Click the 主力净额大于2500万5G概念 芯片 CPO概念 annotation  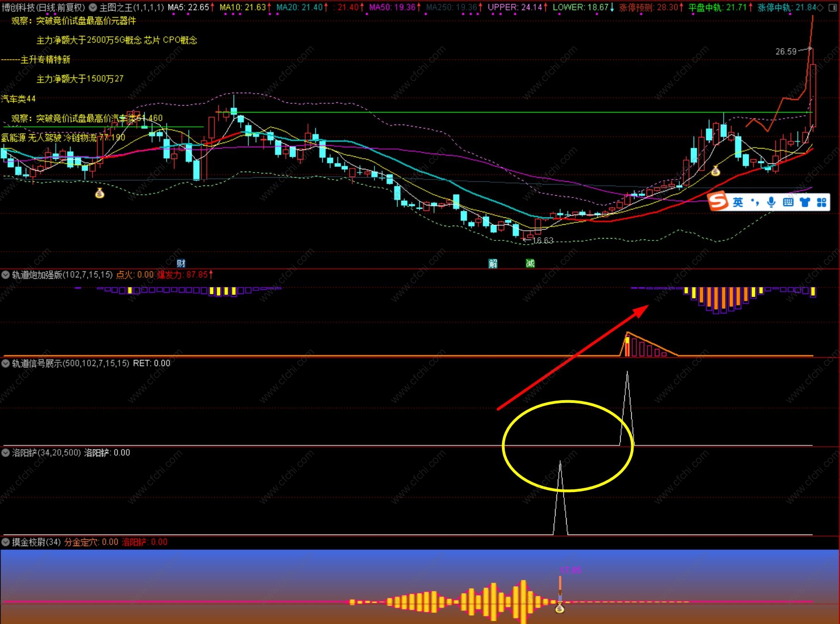point(117,40)
